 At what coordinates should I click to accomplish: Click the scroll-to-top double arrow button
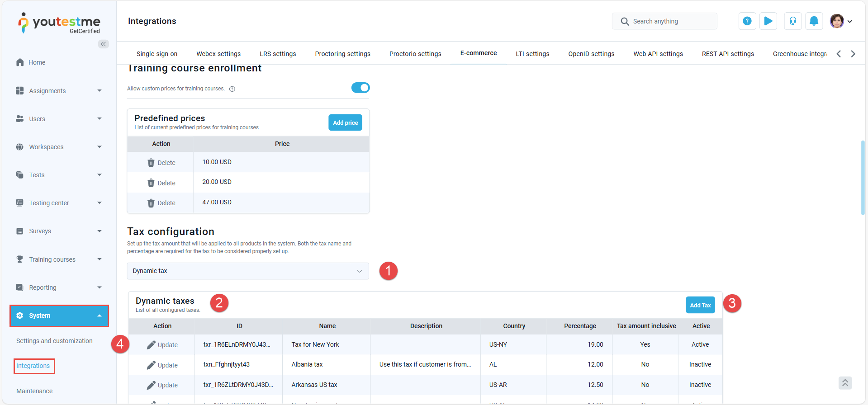pos(845,383)
